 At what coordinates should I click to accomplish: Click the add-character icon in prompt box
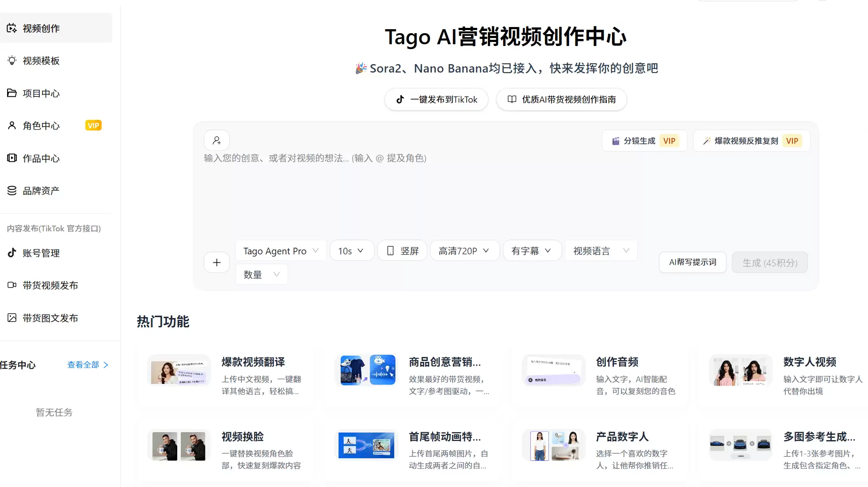tap(217, 141)
